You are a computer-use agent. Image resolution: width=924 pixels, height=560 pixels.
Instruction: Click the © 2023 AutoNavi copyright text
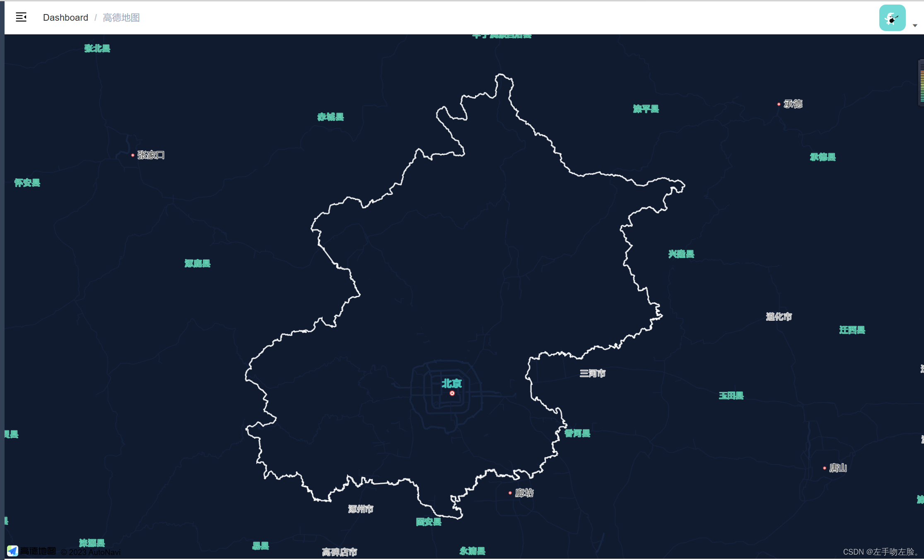(x=91, y=552)
